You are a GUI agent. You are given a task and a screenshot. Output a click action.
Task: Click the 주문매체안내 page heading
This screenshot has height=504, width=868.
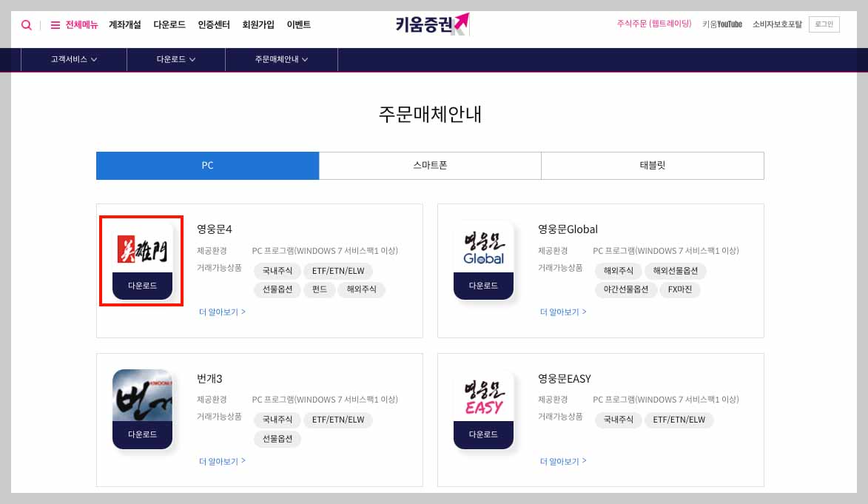pyautogui.click(x=430, y=115)
